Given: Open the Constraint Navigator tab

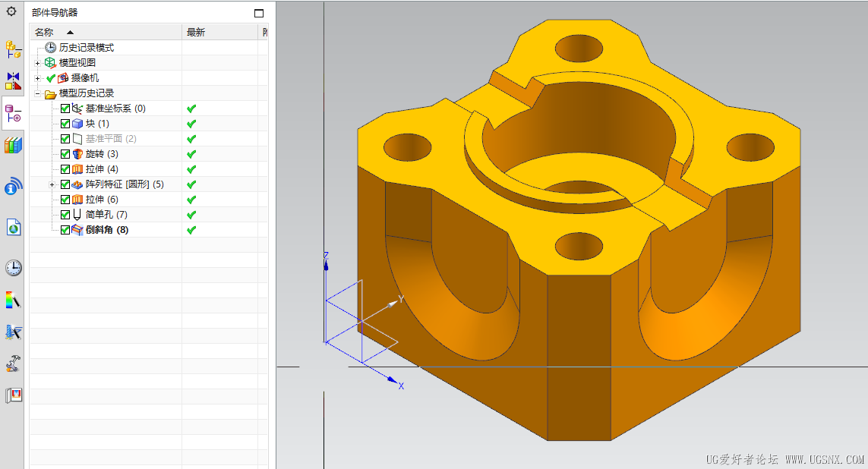Looking at the screenshot, I should pyautogui.click(x=13, y=80).
